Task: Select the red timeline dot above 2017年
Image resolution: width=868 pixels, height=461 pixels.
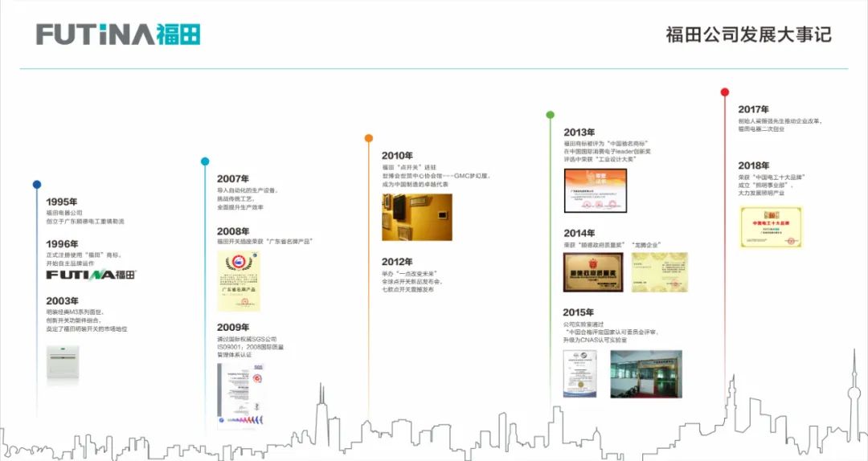Action: (725, 92)
